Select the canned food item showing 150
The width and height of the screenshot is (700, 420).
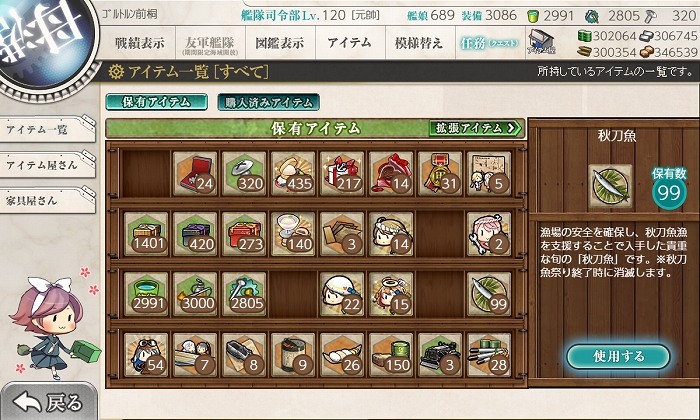click(x=391, y=355)
